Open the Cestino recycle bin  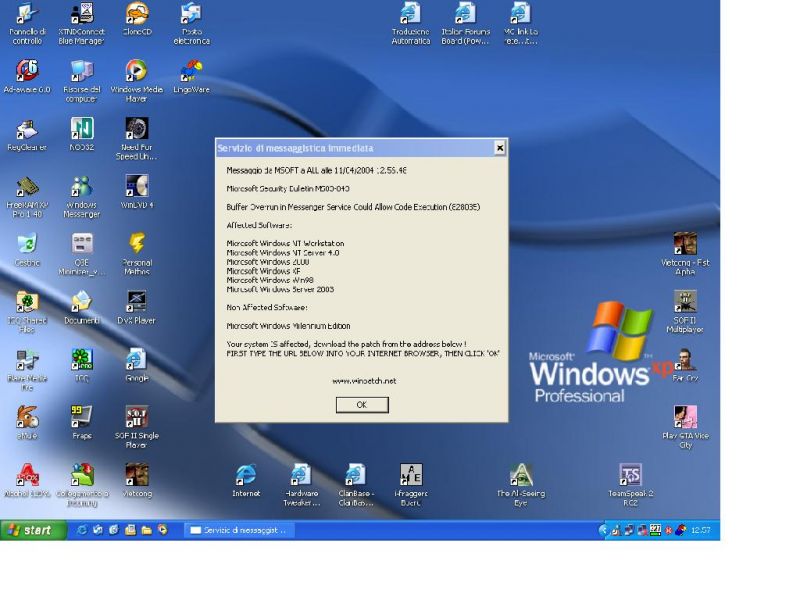pos(27,251)
